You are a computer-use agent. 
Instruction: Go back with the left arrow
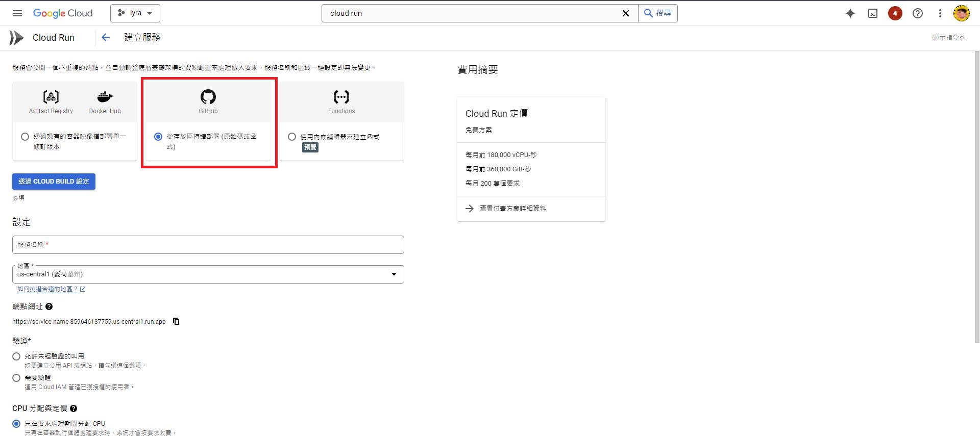[x=106, y=37]
